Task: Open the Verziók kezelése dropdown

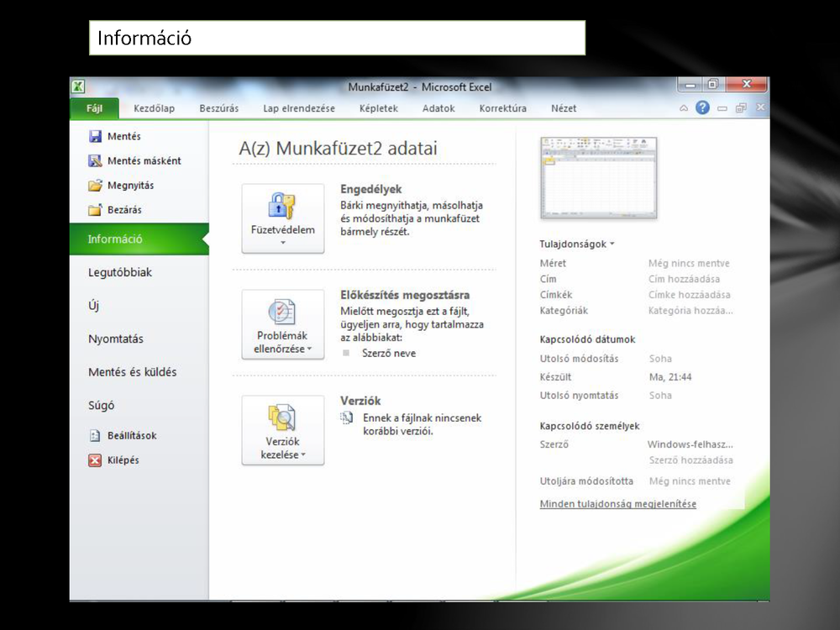Action: click(283, 430)
